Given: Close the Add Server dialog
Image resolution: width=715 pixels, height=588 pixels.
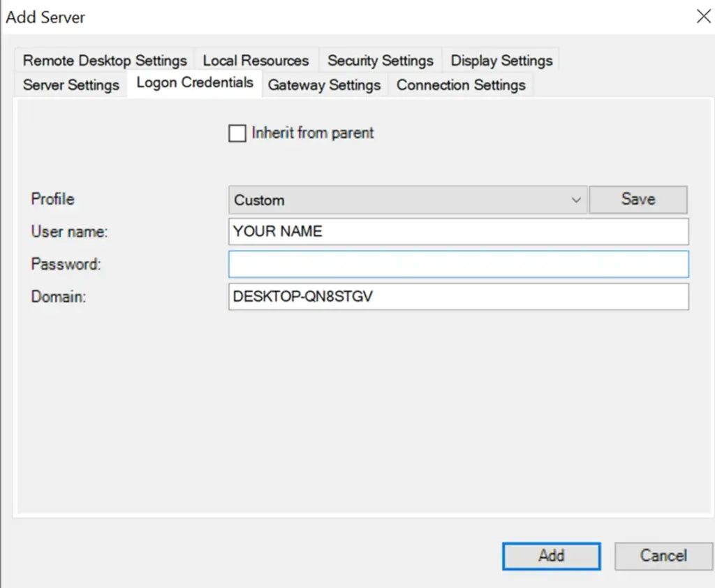Looking at the screenshot, I should pos(704,17).
